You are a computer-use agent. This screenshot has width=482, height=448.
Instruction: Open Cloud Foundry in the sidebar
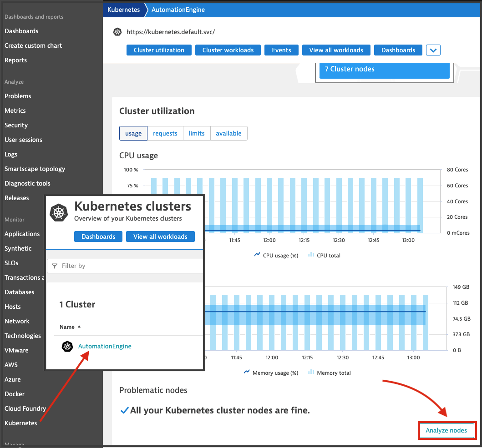pos(25,408)
